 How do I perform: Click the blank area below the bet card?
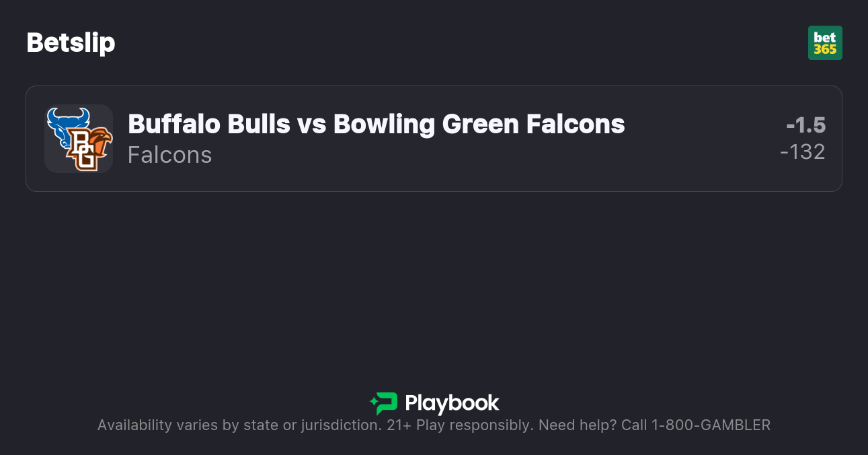pos(434,283)
